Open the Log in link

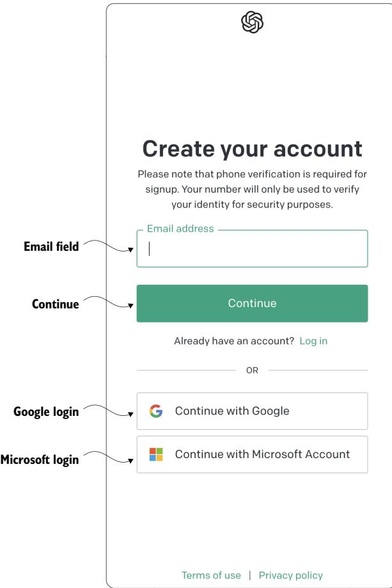click(x=313, y=341)
